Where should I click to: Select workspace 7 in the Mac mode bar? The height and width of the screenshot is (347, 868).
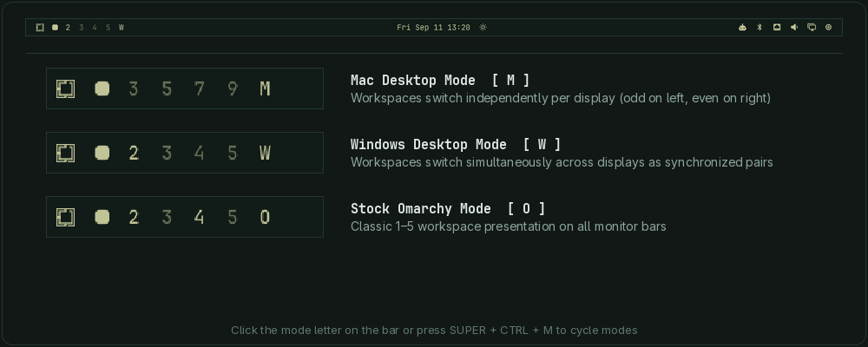tap(200, 88)
